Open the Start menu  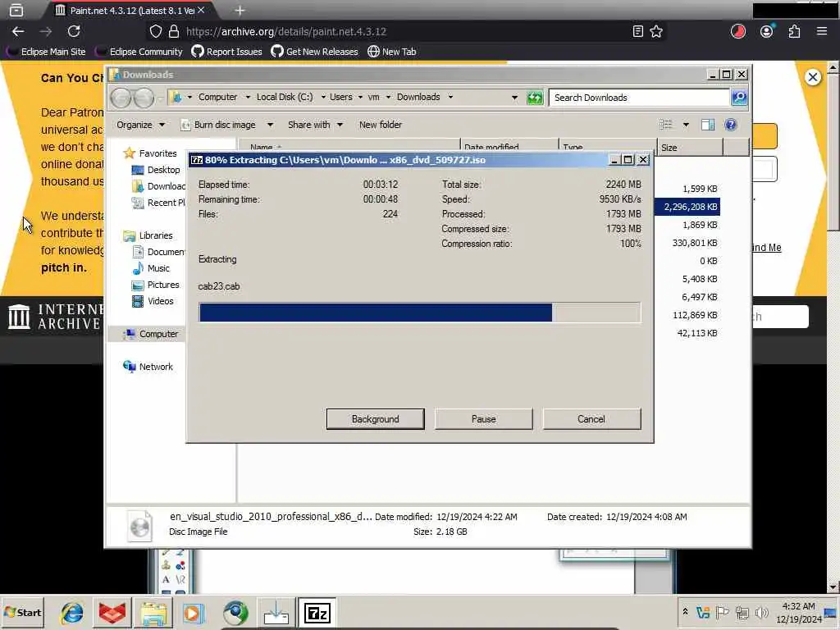22,612
